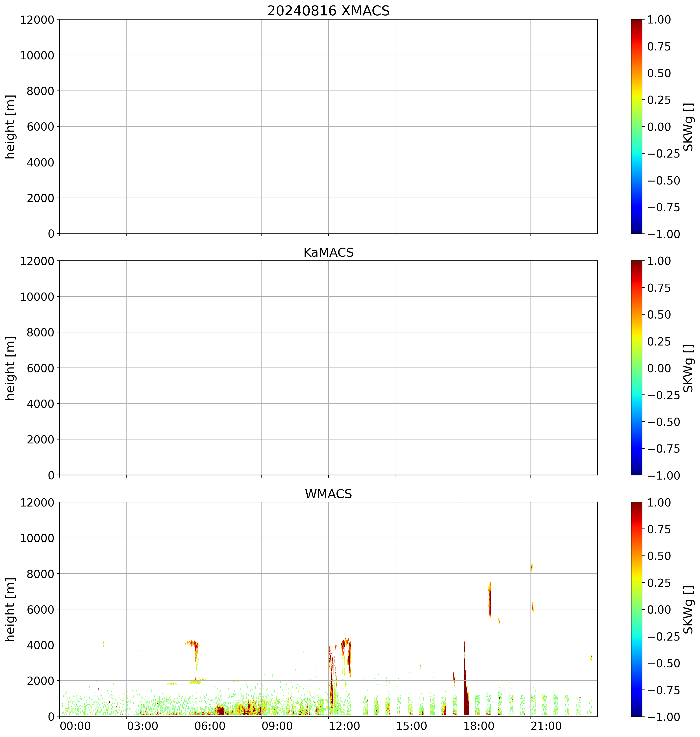Click the top XMACS colorbar
Screen dimensions: 700x737
point(637,126)
